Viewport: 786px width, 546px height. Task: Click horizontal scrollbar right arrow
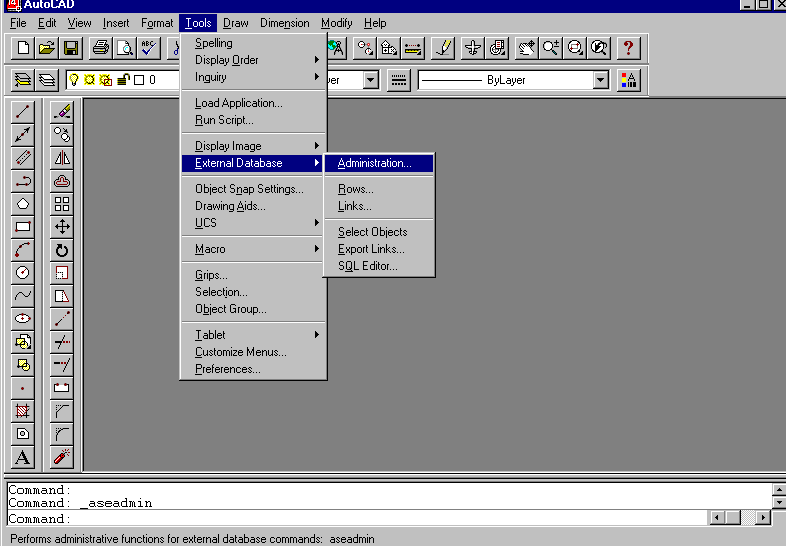click(763, 517)
